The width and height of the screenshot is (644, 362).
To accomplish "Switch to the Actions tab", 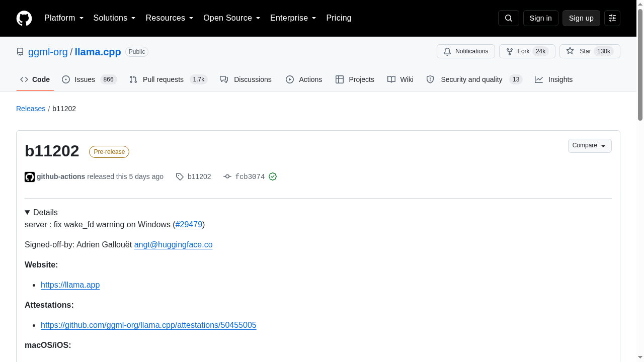I will (304, 79).
